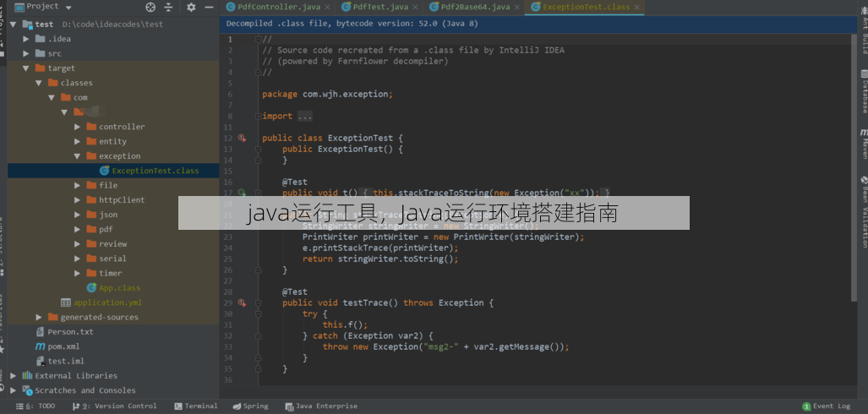Expand the entity folder
This screenshot has width=868, height=414.
[x=78, y=142]
